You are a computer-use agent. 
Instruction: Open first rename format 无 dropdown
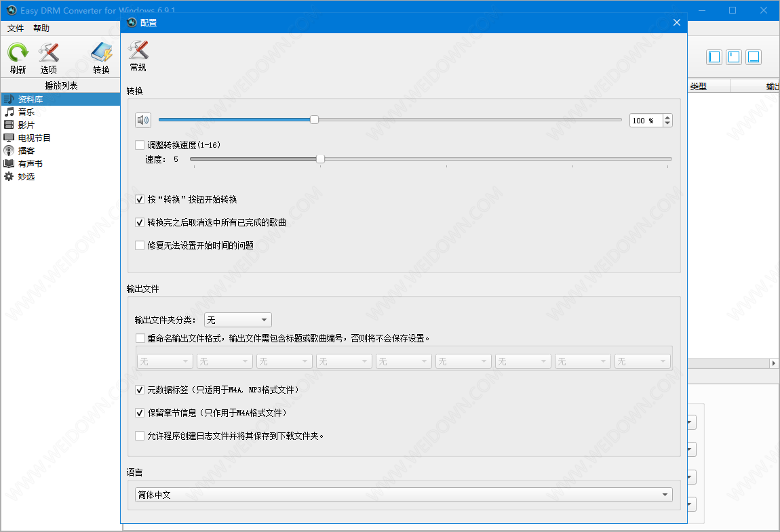pyautogui.click(x=165, y=361)
